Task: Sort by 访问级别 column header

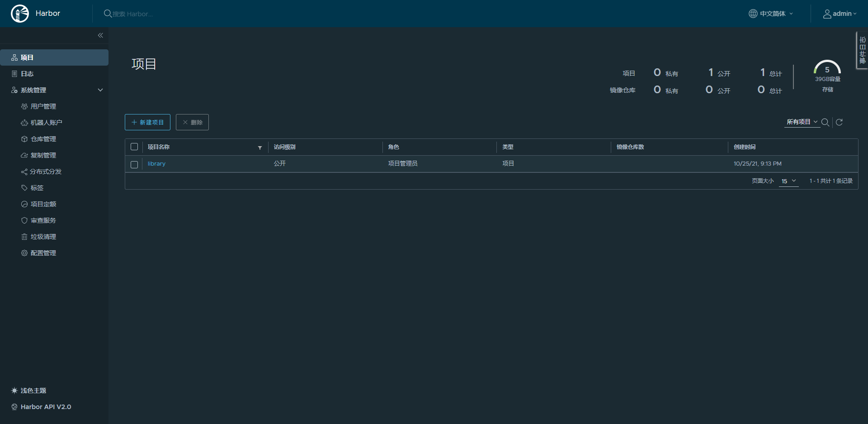Action: tap(285, 147)
